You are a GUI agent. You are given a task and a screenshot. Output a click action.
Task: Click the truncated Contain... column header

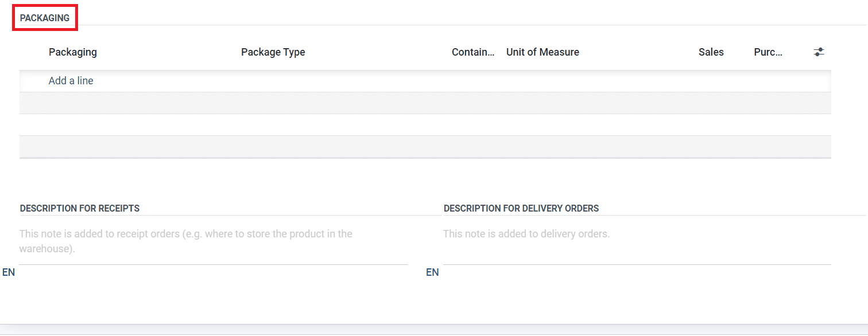click(x=472, y=52)
